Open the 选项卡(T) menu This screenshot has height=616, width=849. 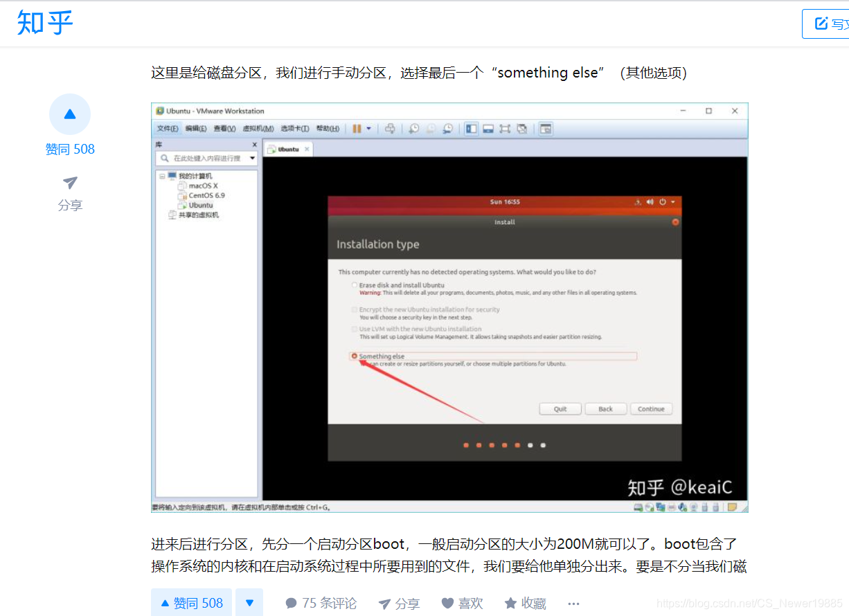coord(295,129)
